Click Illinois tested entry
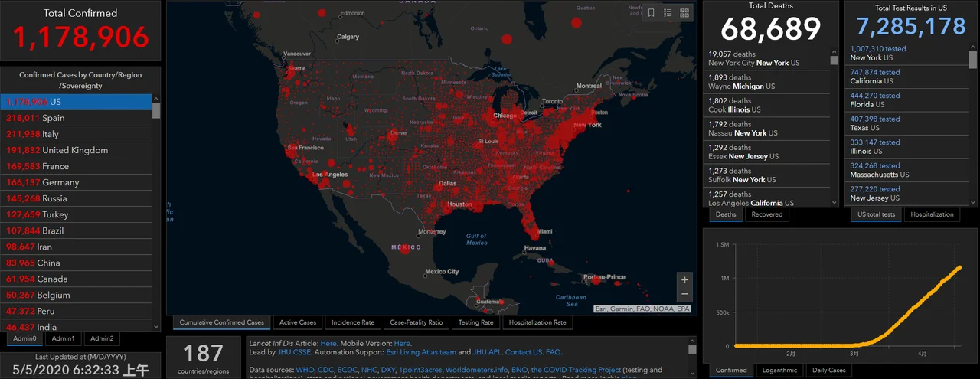Screen dimensions: 980x379 point(907,146)
